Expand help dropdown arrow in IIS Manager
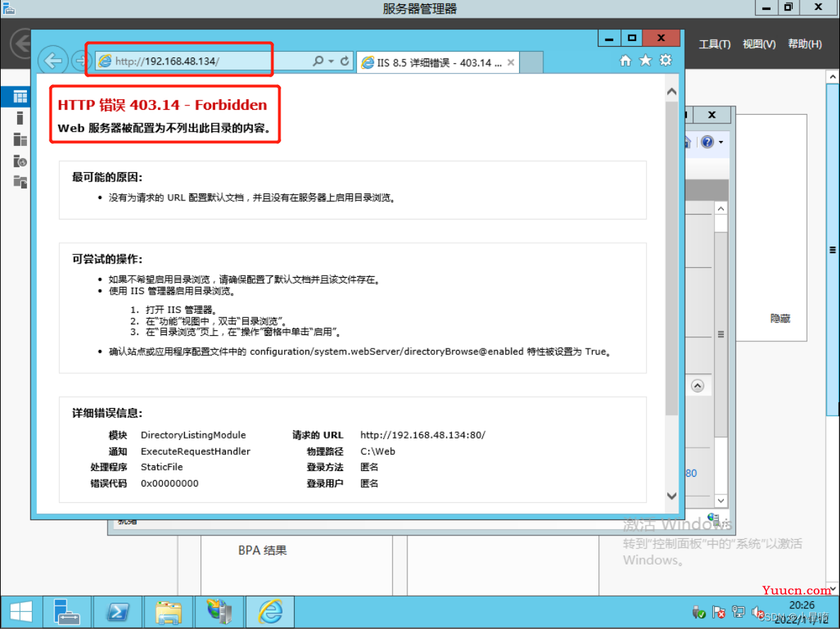Screen dimensions: 840x629 pos(721,142)
